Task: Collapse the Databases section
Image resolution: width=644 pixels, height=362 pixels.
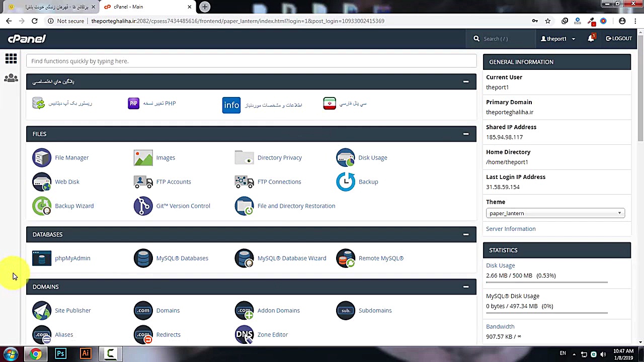Action: [x=466, y=234]
